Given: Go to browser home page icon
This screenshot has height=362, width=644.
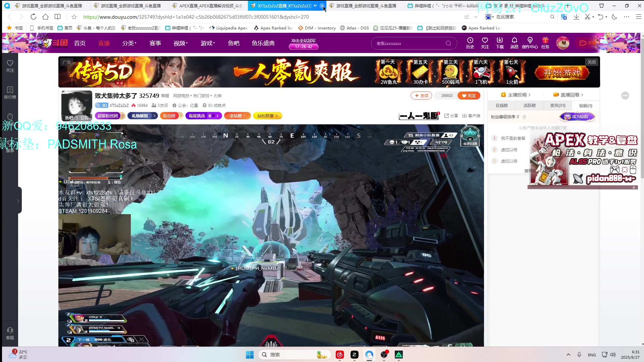Looking at the screenshot, I should [x=45, y=17].
